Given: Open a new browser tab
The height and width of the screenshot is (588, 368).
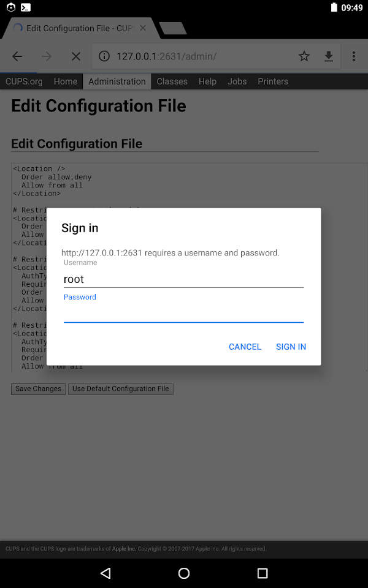Looking at the screenshot, I should pos(173,28).
